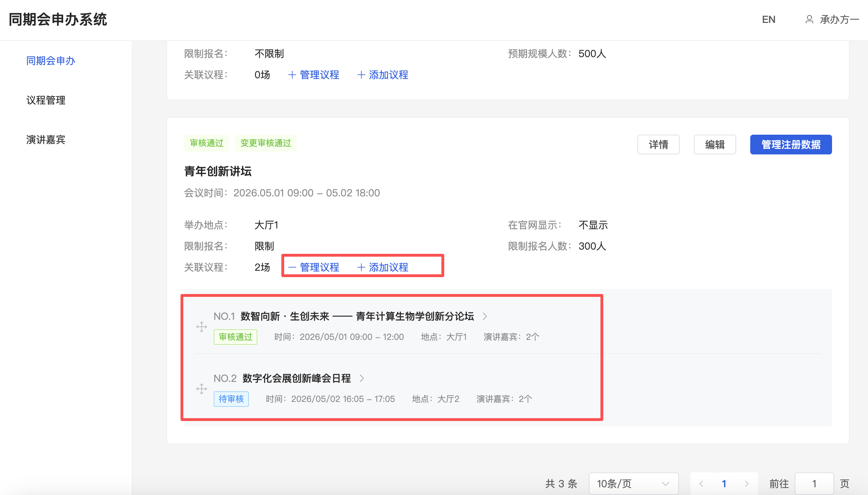Click the 详情 button
The height and width of the screenshot is (495, 868).
(x=658, y=145)
